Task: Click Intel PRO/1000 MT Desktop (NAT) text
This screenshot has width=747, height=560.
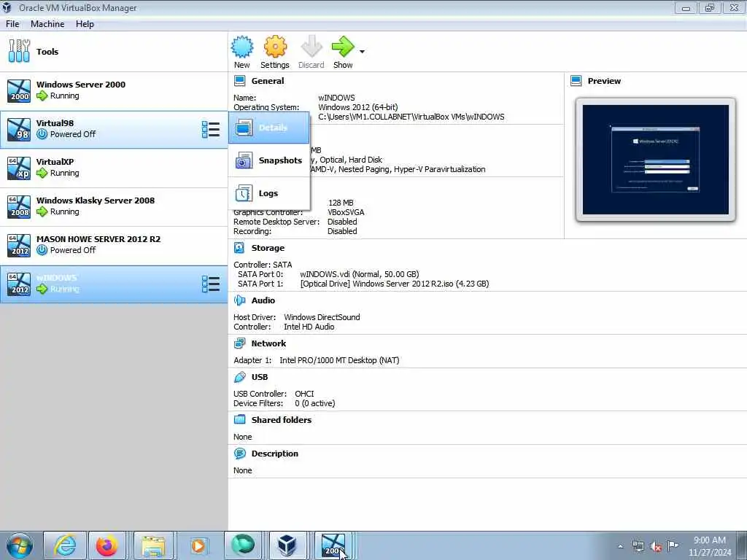Action: [x=339, y=360]
